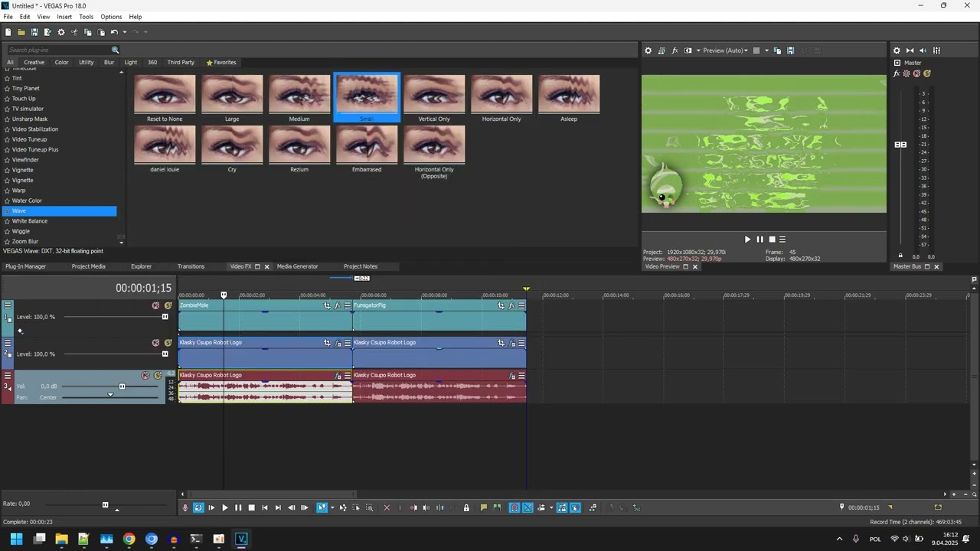Click the plug-in search magnifier icon

[x=116, y=51]
